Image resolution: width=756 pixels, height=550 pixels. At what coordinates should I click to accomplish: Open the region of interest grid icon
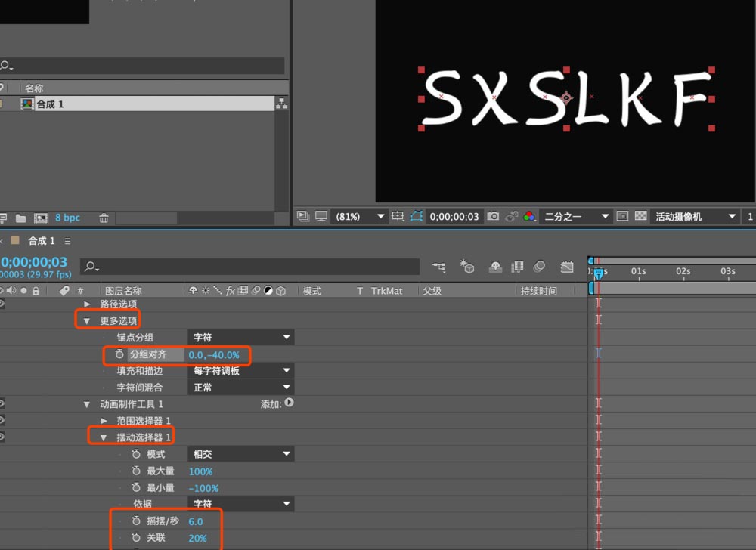pos(398,216)
